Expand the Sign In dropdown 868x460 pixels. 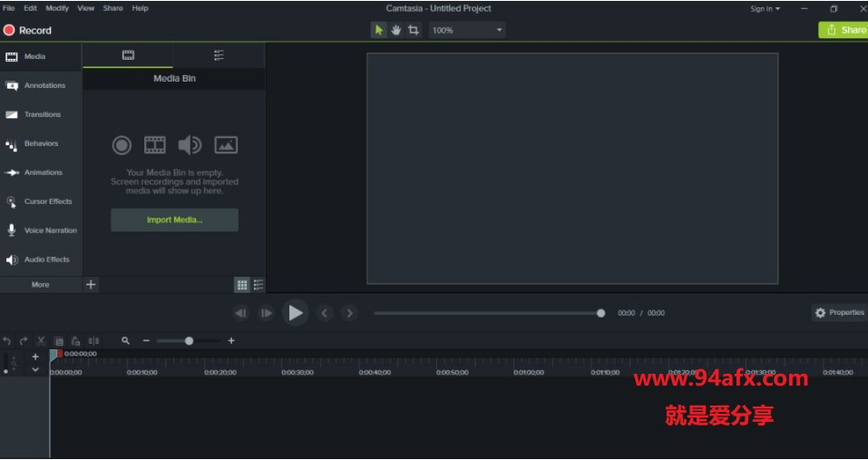pyautogui.click(x=765, y=9)
